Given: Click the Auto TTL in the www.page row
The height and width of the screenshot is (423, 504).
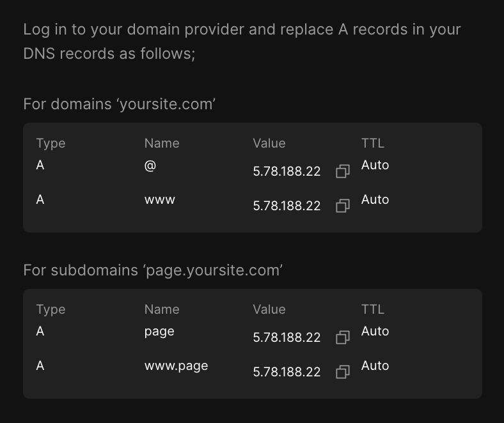Looking at the screenshot, I should click(x=375, y=365).
